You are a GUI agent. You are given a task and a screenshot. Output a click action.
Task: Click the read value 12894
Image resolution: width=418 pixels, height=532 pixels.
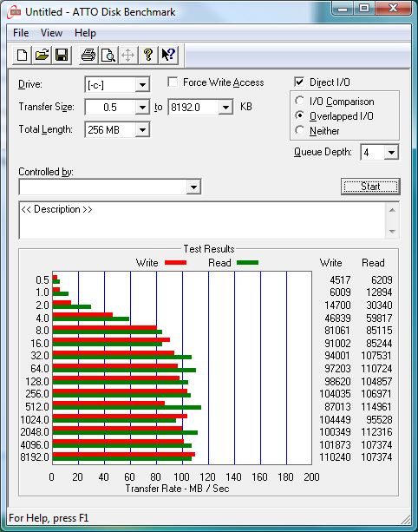379,292
